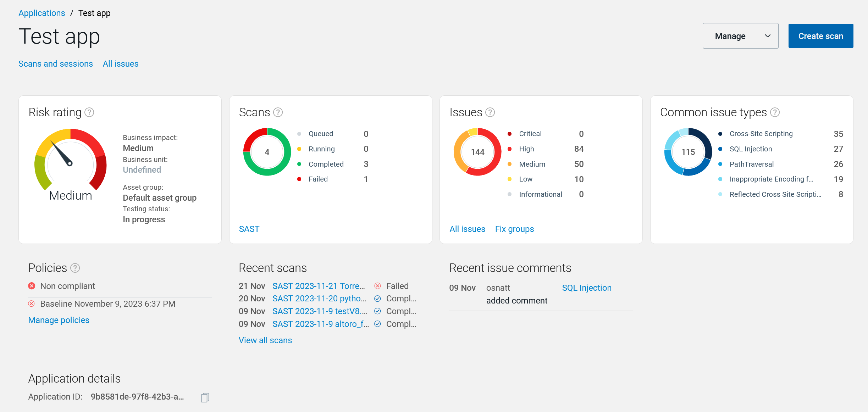Viewport: 868px width, 412px height.
Task: Open SAST 2023-11-21 Torre scan
Action: (319, 286)
